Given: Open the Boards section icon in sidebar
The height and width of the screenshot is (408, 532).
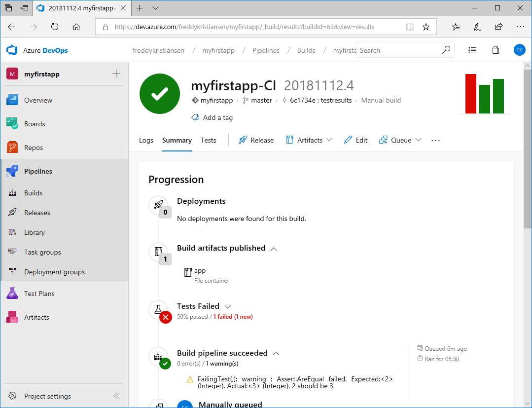Looking at the screenshot, I should tap(12, 124).
